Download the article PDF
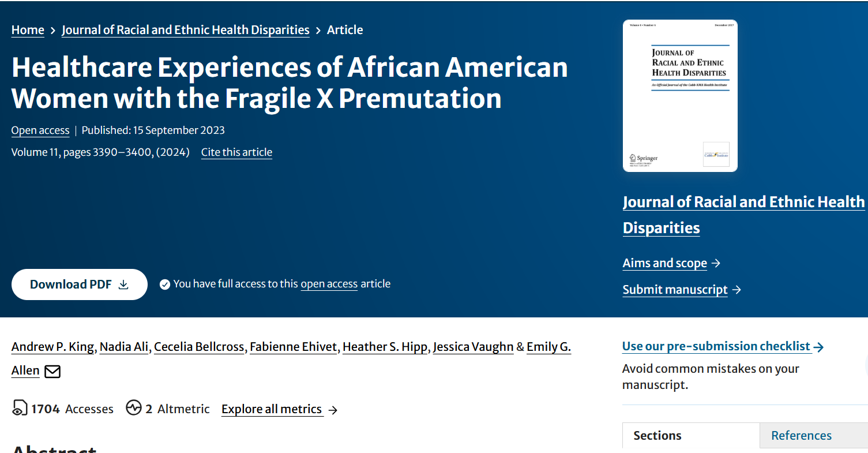Image resolution: width=868 pixels, height=453 pixels. (80, 284)
